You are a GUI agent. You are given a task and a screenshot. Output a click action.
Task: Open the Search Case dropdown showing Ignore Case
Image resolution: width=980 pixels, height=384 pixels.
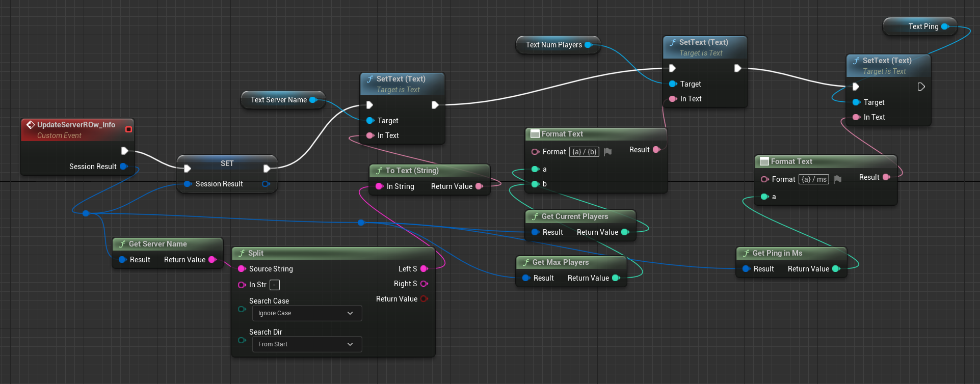pos(307,313)
